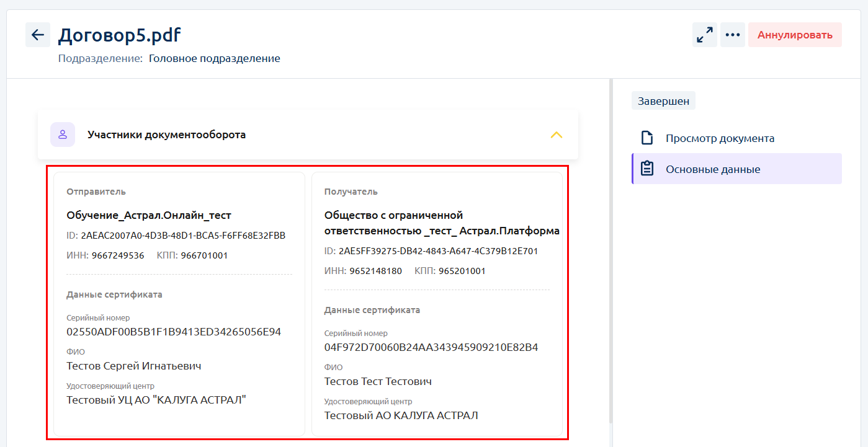
Task: Click recipient КПП 965201001
Action: pos(462,271)
